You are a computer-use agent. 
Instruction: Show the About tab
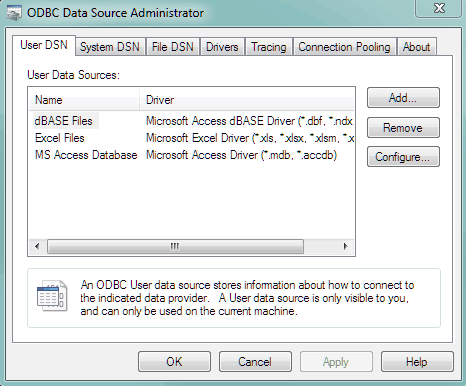click(x=416, y=47)
